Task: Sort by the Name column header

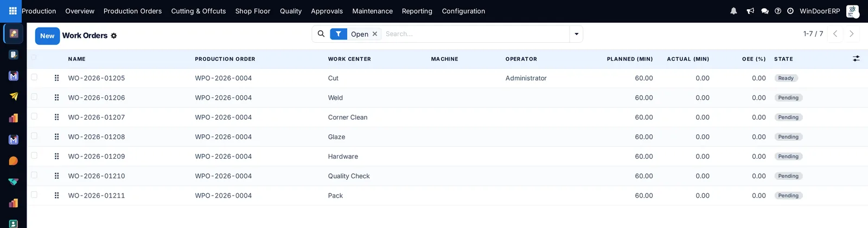Action: (76, 58)
